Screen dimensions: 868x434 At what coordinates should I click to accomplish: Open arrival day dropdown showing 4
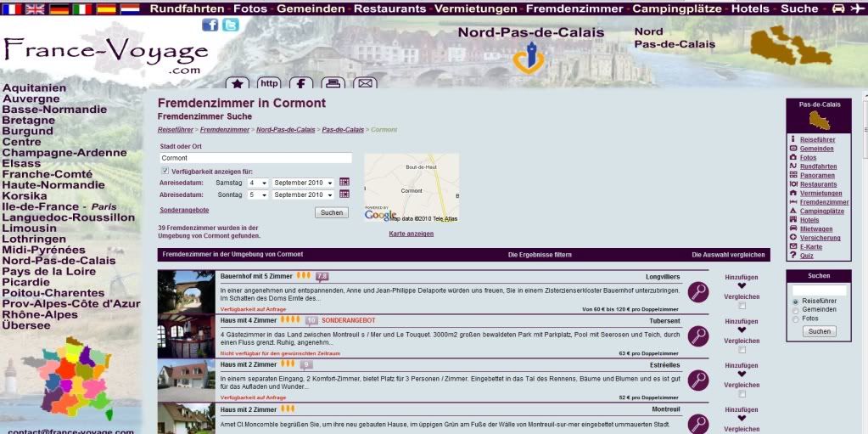click(258, 183)
